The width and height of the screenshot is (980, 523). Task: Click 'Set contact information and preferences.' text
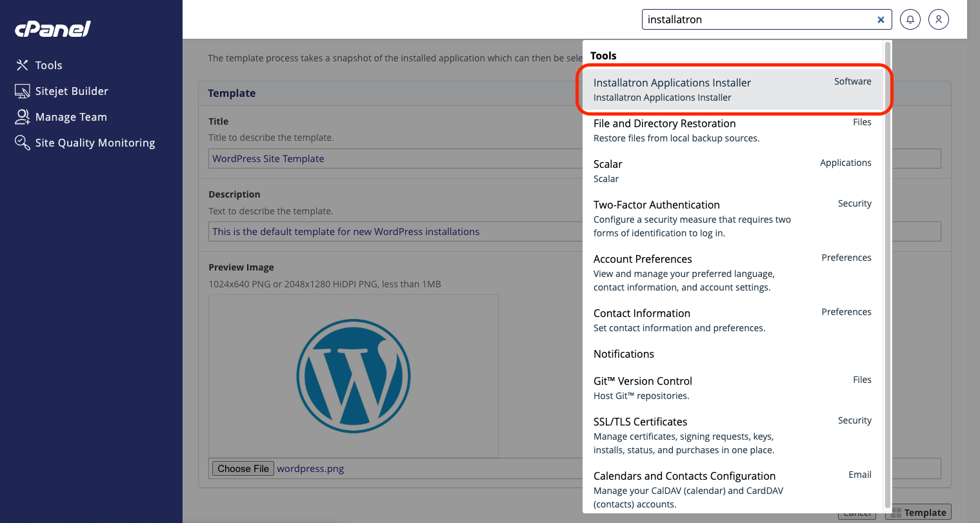679,328
